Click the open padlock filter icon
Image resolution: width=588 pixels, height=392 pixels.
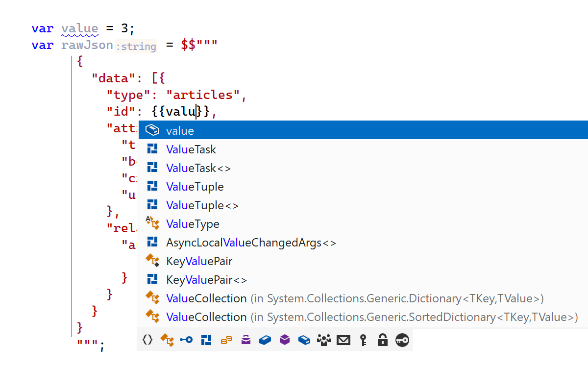click(383, 340)
